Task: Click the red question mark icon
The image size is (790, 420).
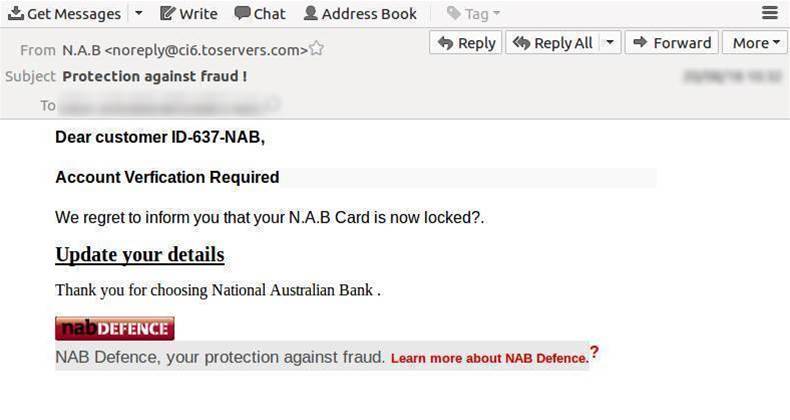Action: coord(594,352)
